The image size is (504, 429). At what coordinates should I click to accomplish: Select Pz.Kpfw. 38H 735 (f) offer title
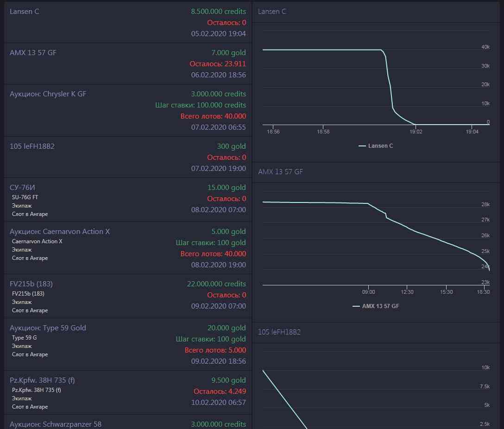42,380
